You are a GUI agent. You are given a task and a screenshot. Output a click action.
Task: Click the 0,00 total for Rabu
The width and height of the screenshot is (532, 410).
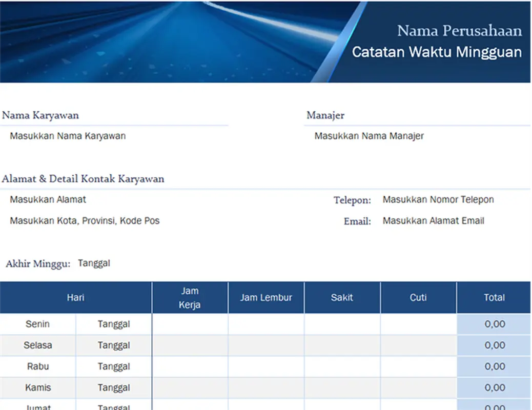point(494,366)
